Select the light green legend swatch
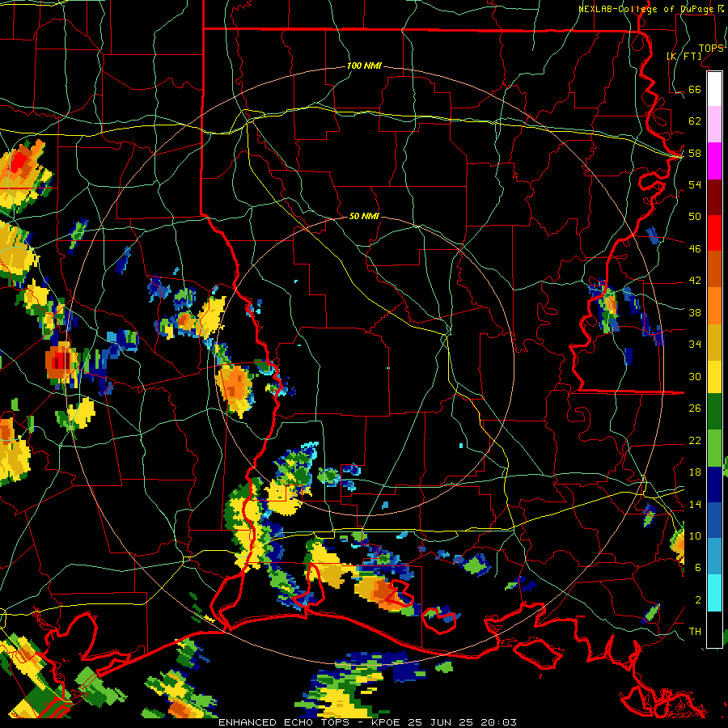 (x=714, y=448)
